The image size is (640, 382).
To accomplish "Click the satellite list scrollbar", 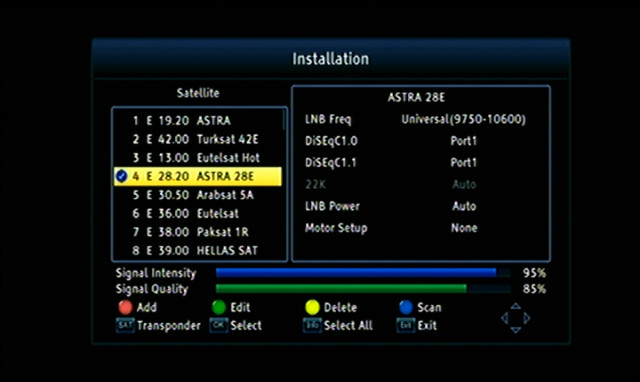I will 284,120.
